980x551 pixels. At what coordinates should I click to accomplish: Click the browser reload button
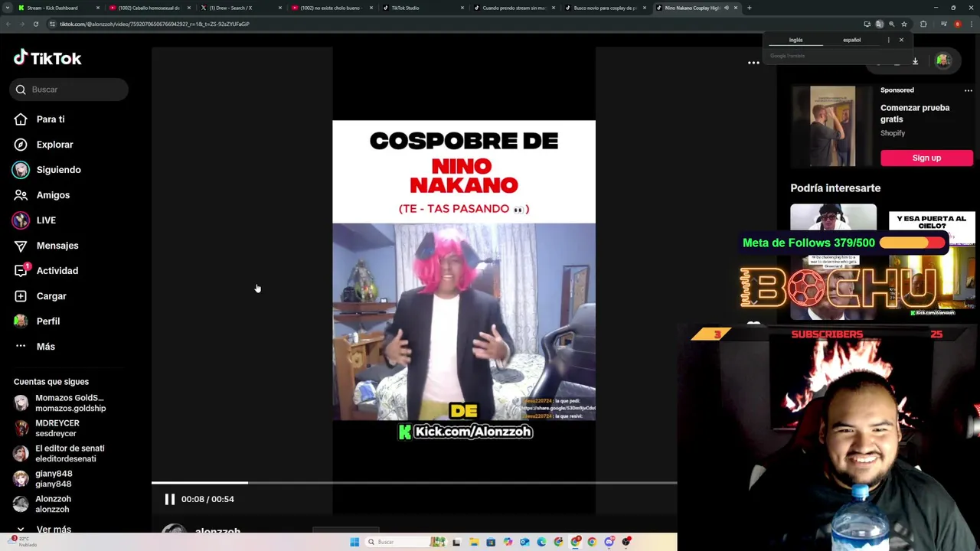point(36,24)
